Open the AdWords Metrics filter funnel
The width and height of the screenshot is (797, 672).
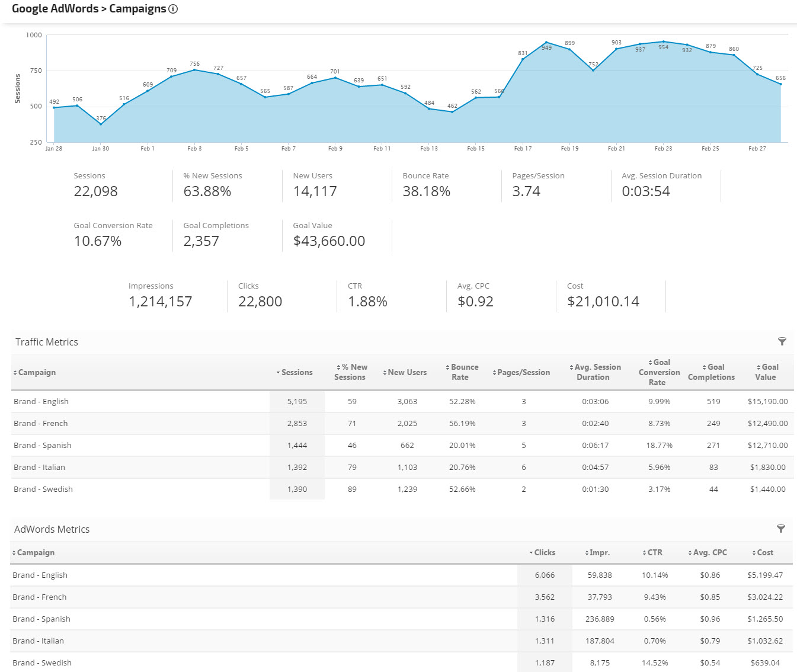[781, 529]
